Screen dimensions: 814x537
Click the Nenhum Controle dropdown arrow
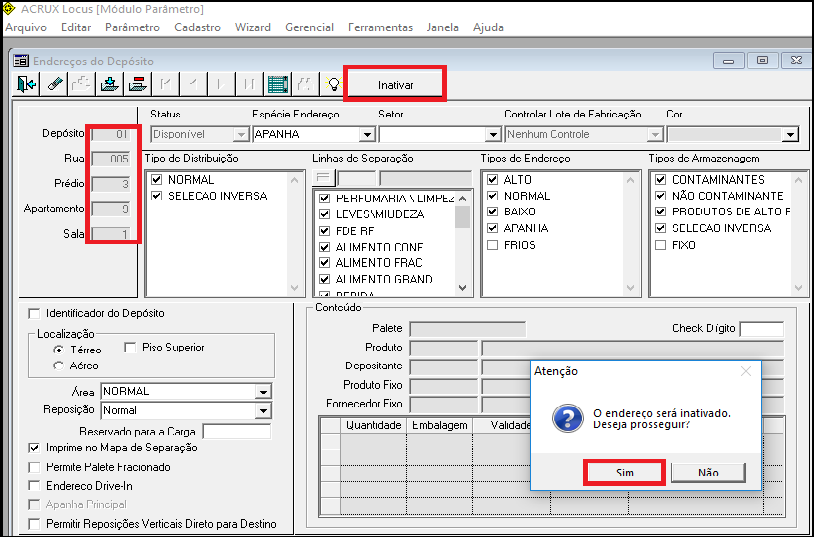pos(653,135)
